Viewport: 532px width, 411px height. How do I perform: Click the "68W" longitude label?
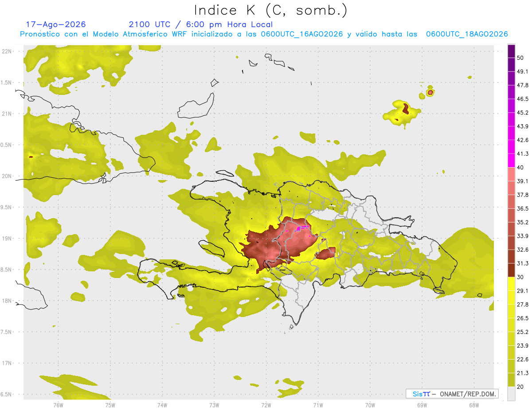coord(474,405)
